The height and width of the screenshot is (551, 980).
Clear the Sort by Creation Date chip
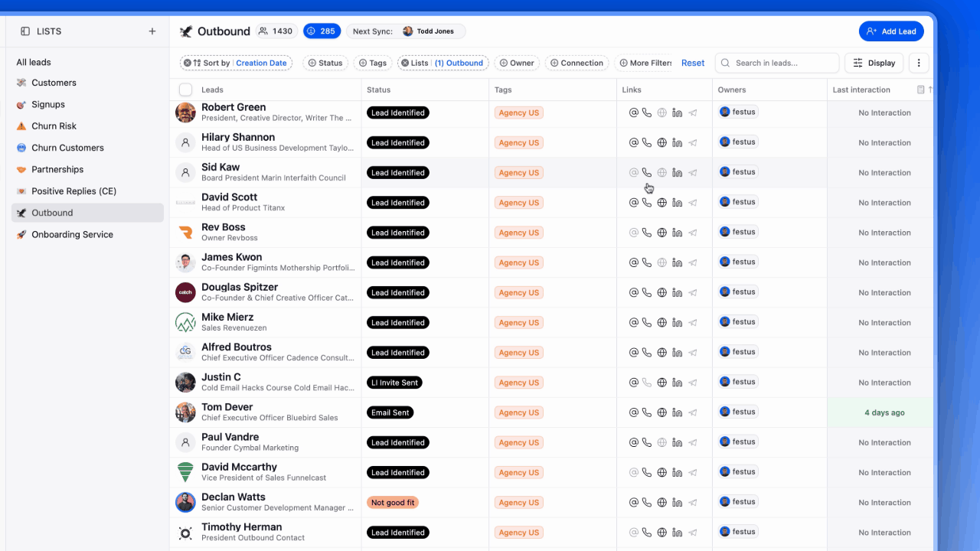point(187,63)
